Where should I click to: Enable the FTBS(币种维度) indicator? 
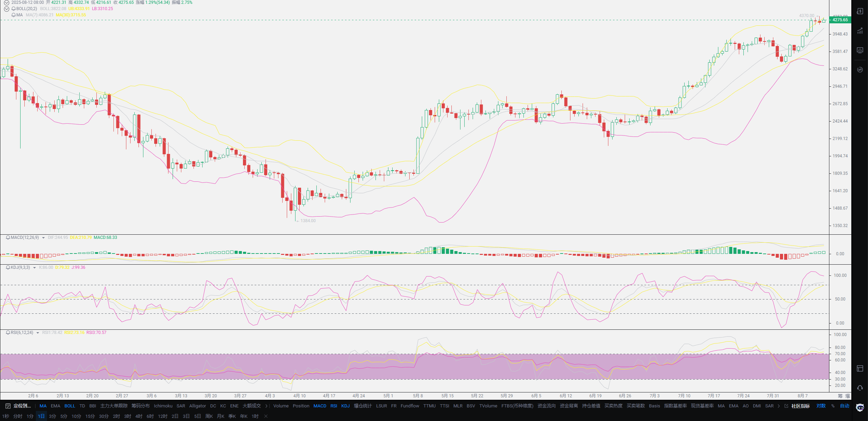click(517, 406)
